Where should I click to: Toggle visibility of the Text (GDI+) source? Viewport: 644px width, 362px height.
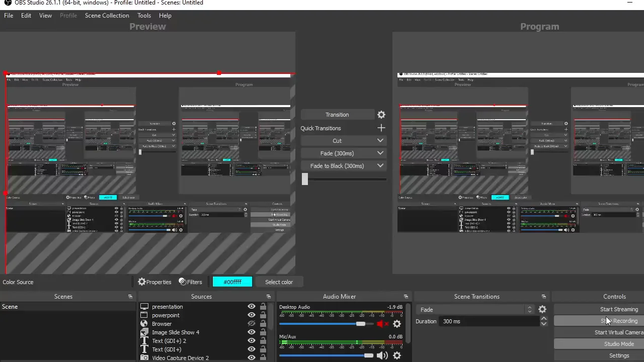(x=252, y=349)
